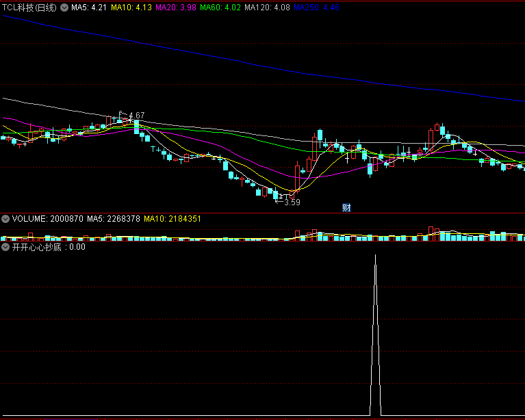This screenshot has width=525, height=420.
Task: Open the dropdown next to TCL科技(日线)
Action: coord(64,8)
